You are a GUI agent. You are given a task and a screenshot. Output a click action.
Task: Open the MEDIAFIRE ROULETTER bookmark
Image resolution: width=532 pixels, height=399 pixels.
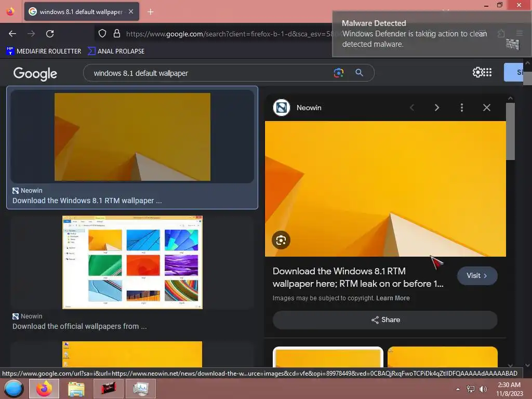click(x=44, y=51)
